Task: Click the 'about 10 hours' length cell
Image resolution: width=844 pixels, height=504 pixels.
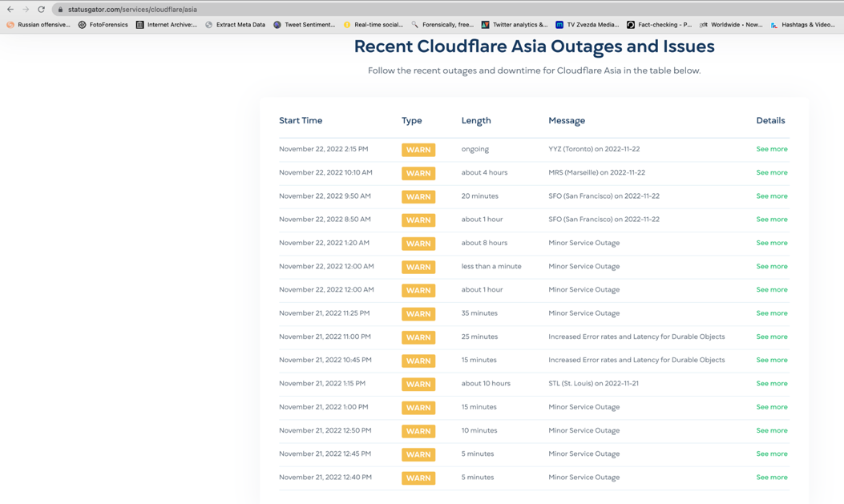Action: (486, 384)
